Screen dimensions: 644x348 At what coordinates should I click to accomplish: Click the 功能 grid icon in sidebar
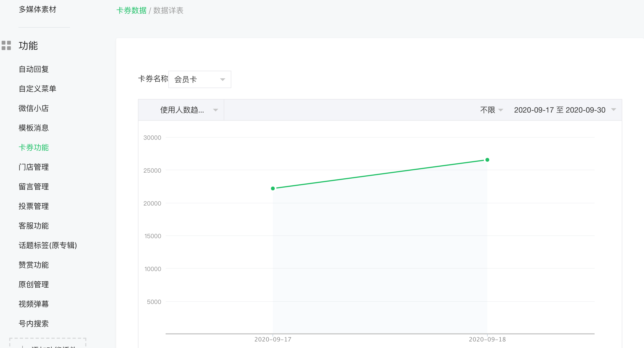tap(6, 45)
